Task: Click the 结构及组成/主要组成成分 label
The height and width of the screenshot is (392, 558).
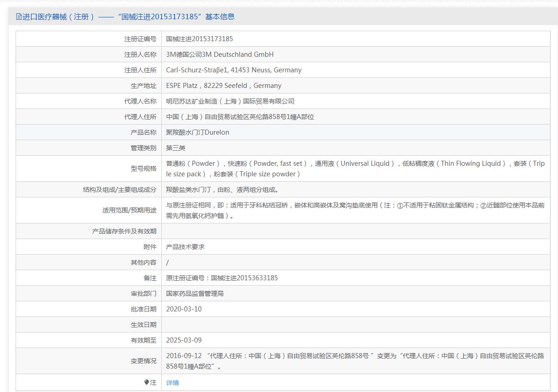Action: pos(120,190)
